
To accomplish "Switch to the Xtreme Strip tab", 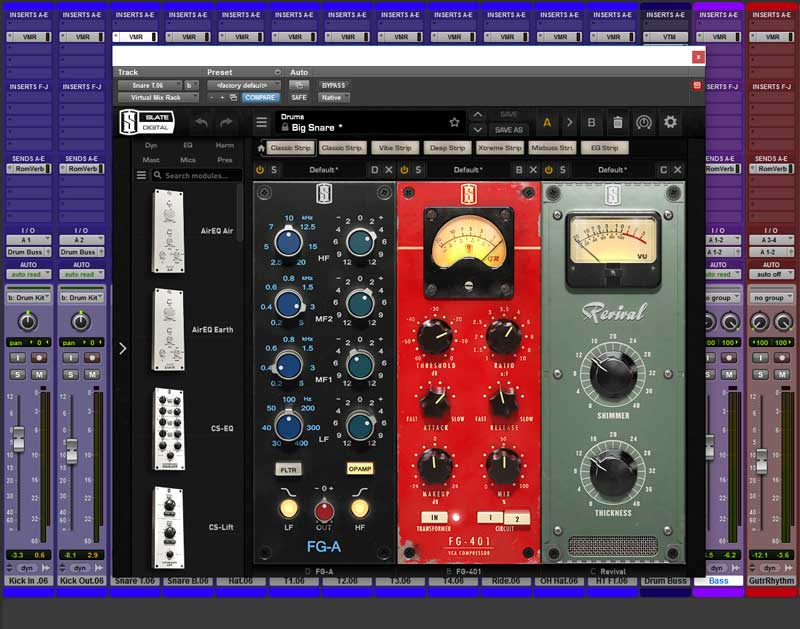I will pos(499,148).
